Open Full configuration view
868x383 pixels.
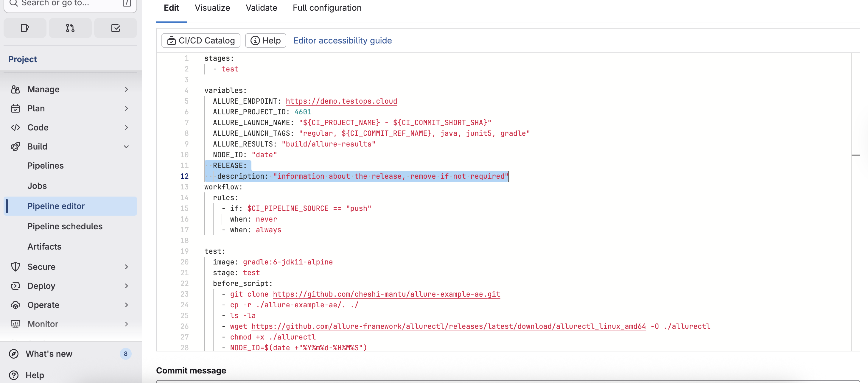pyautogui.click(x=327, y=8)
